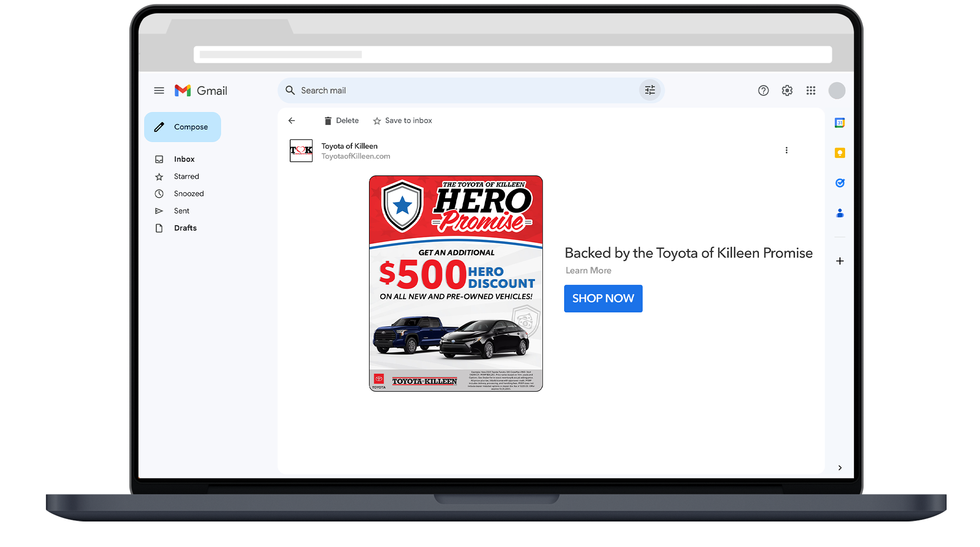Open the main menu hamburger icon
Screen dimensions: 980x547
coord(159,90)
